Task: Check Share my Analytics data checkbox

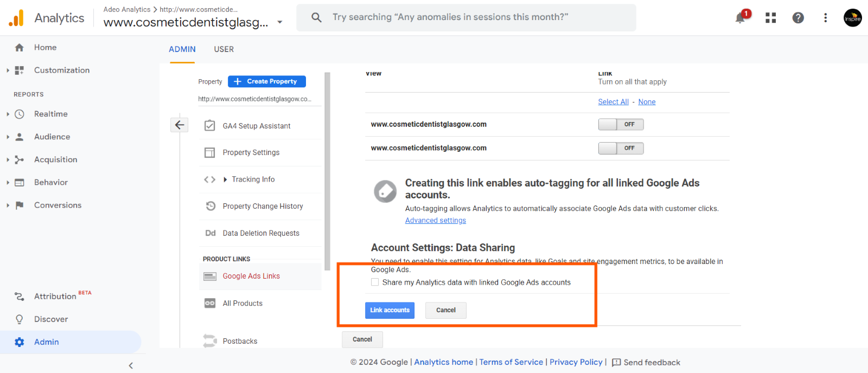Action: (x=375, y=282)
